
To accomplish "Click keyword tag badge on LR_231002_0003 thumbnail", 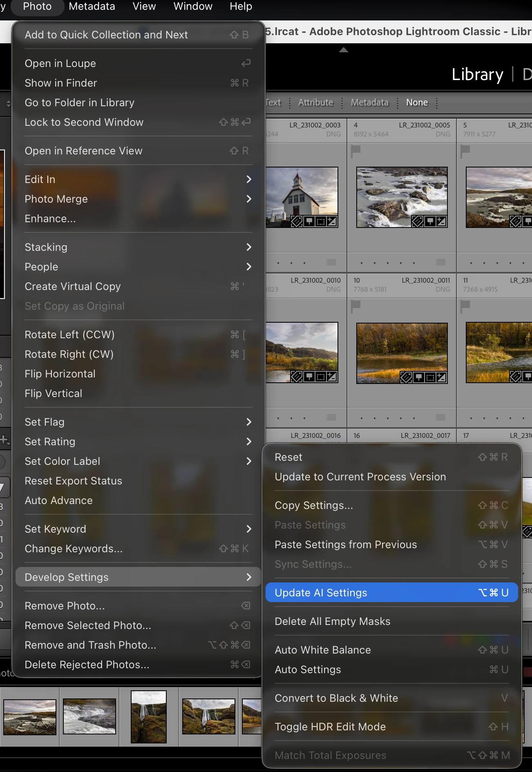I will click(x=297, y=222).
